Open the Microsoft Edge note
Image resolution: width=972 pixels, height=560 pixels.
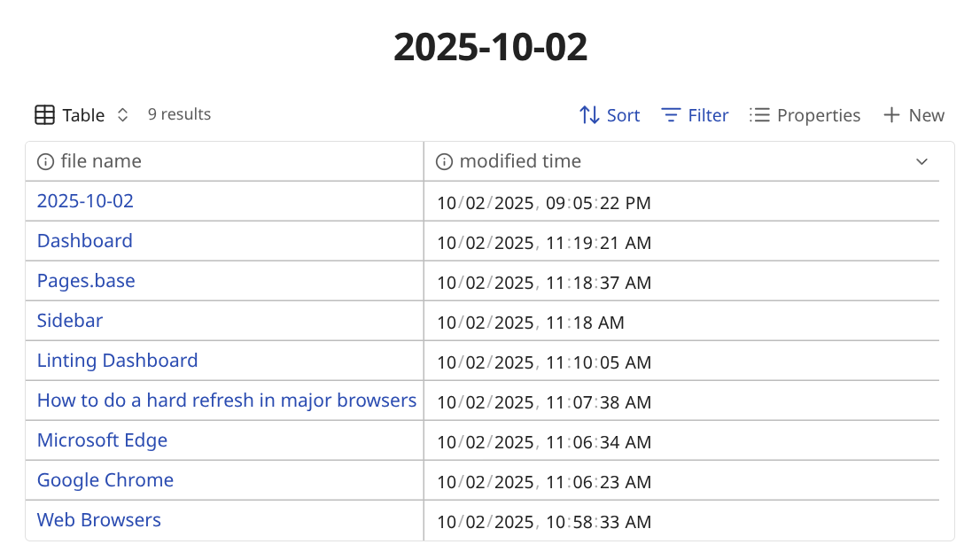(102, 440)
